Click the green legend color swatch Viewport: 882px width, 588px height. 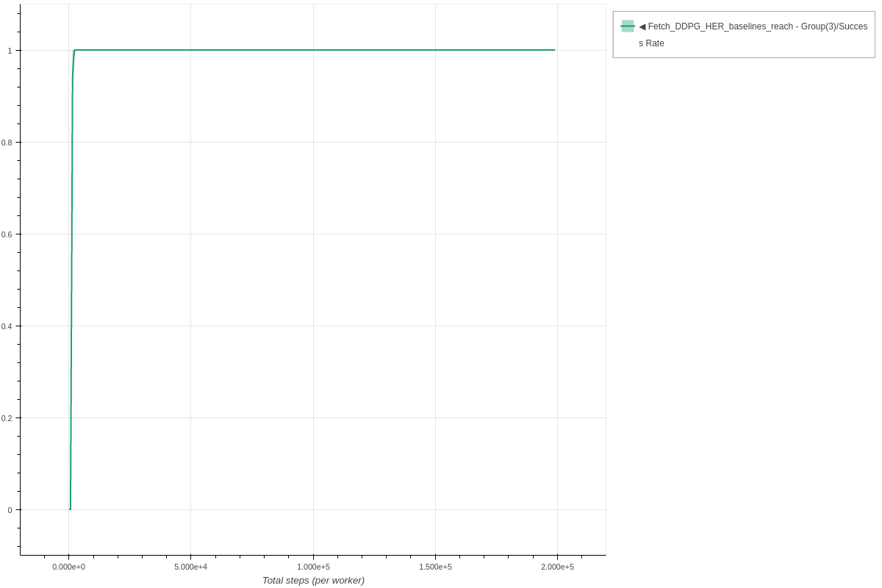click(x=627, y=26)
